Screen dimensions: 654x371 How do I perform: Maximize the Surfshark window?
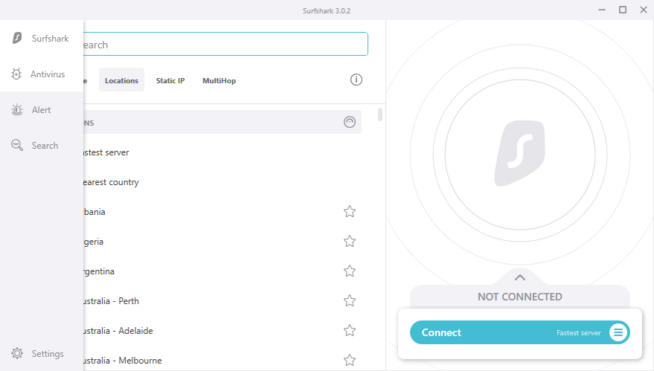(622, 10)
